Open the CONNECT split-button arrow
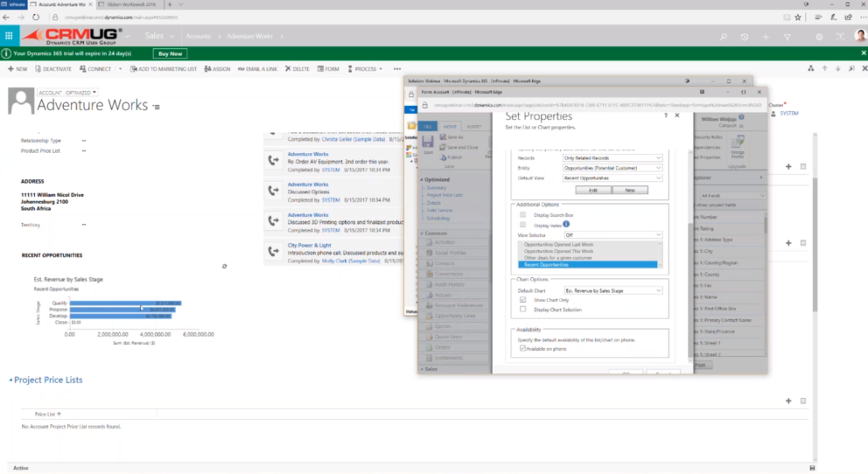Image resolution: width=868 pixels, height=474 pixels. pos(120,69)
